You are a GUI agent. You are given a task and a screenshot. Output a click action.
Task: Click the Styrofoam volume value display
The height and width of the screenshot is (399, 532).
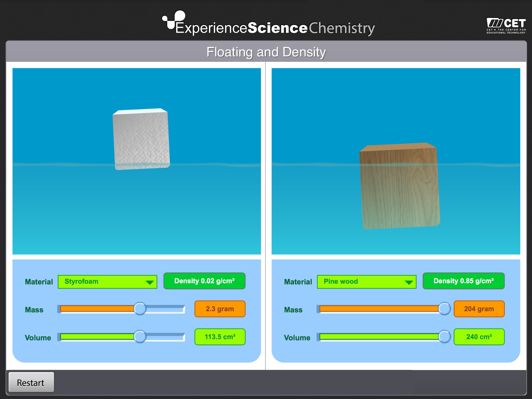point(221,338)
